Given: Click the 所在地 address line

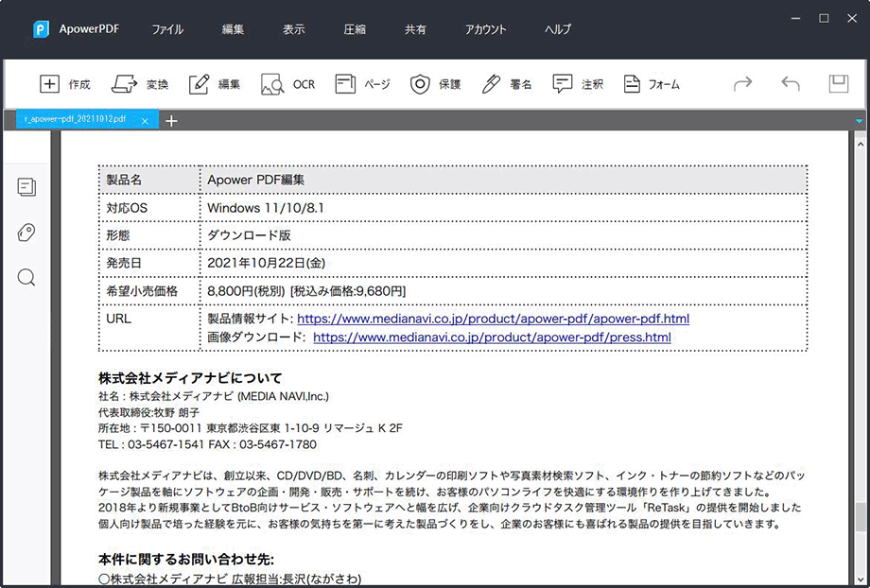Looking at the screenshot, I should pos(251,428).
